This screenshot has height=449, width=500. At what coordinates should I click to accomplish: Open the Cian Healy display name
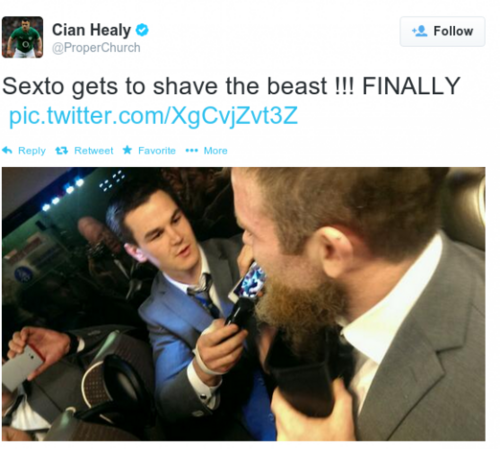click(91, 30)
